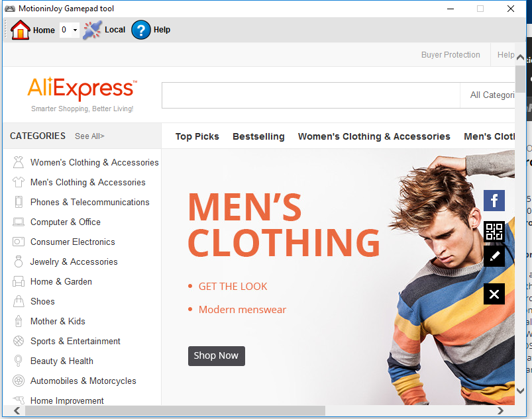Click the CATEGORIES header label
The height and width of the screenshot is (419, 532).
[x=38, y=136]
